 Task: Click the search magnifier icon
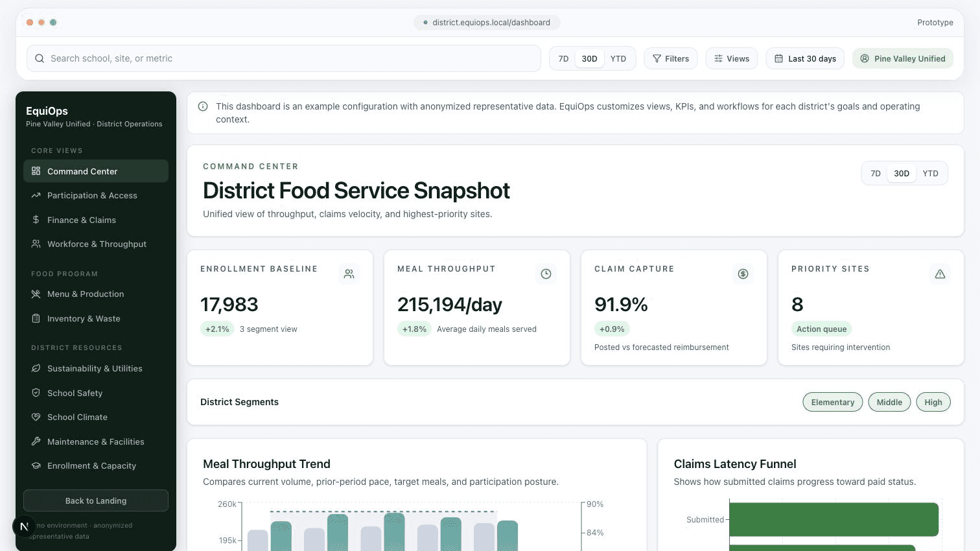pos(40,58)
